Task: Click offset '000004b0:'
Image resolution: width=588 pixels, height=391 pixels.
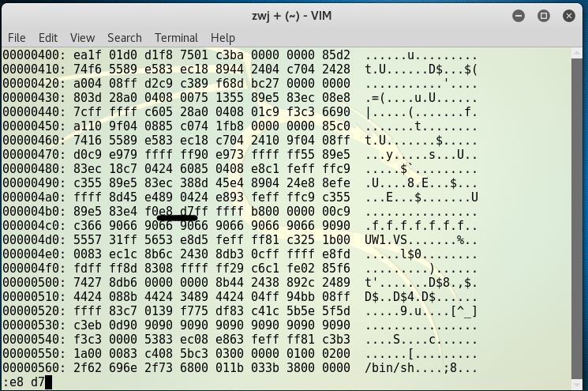Action: click(34, 211)
